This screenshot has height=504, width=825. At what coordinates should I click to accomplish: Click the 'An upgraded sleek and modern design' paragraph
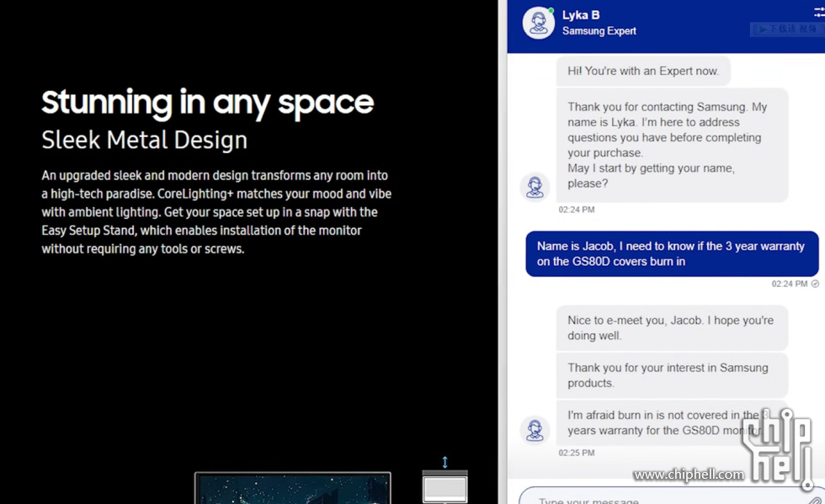(217, 212)
